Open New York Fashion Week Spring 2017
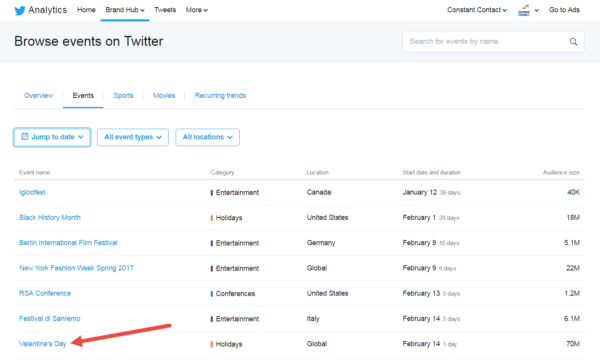This screenshot has height=362, width=600. tap(76, 268)
